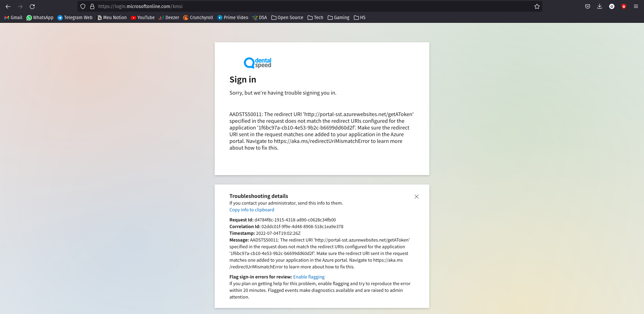The image size is (644, 314).
Task: Open the downloads panel
Action: click(x=600, y=6)
